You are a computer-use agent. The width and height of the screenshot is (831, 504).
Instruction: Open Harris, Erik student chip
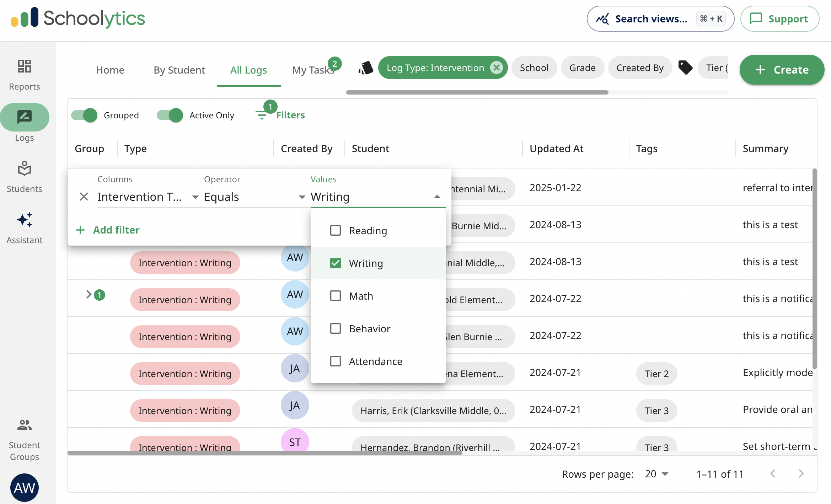click(x=433, y=411)
